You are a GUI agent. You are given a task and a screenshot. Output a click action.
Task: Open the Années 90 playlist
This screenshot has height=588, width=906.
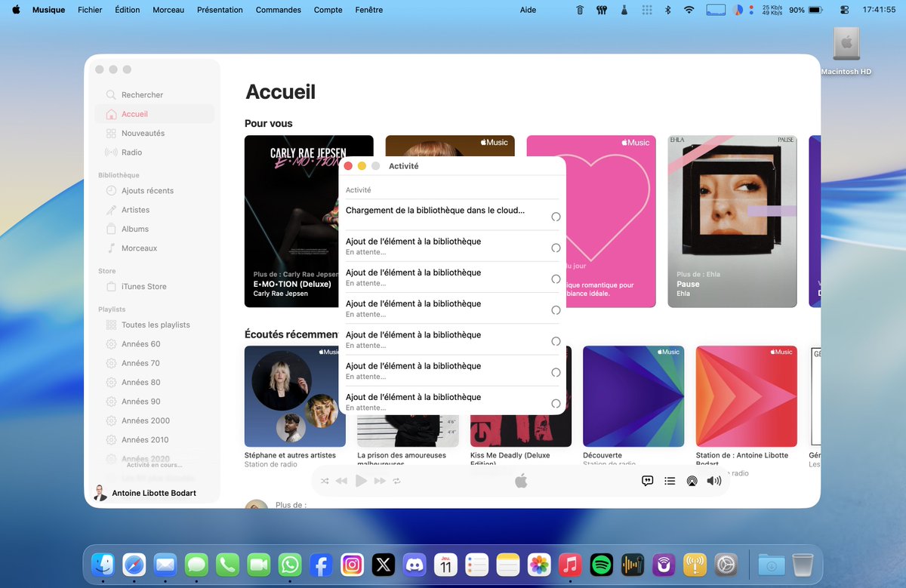[x=155, y=402]
